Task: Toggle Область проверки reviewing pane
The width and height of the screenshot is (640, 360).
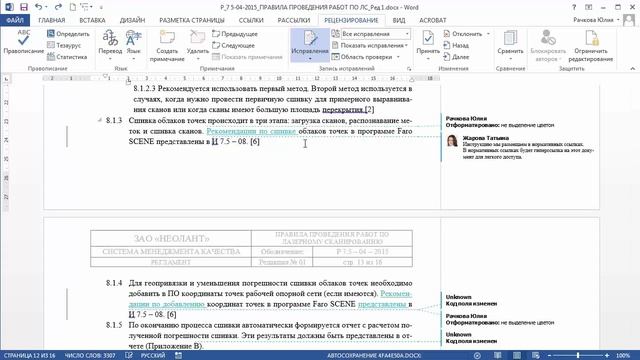Action: click(x=362, y=57)
